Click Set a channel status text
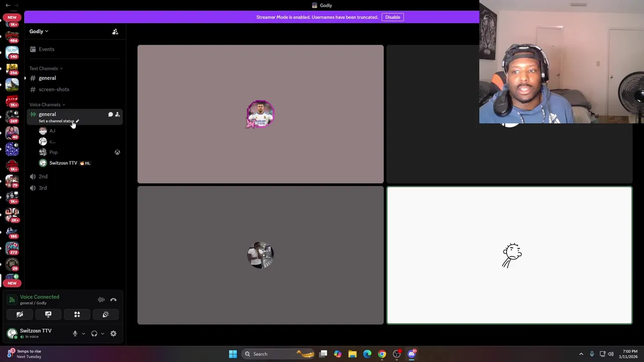 [x=56, y=121]
